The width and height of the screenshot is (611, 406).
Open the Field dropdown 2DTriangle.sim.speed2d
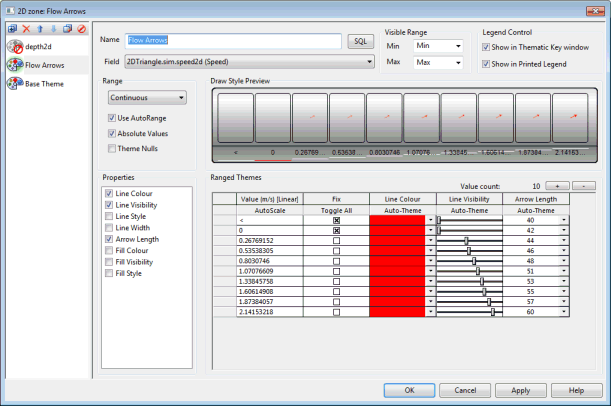[x=250, y=62]
